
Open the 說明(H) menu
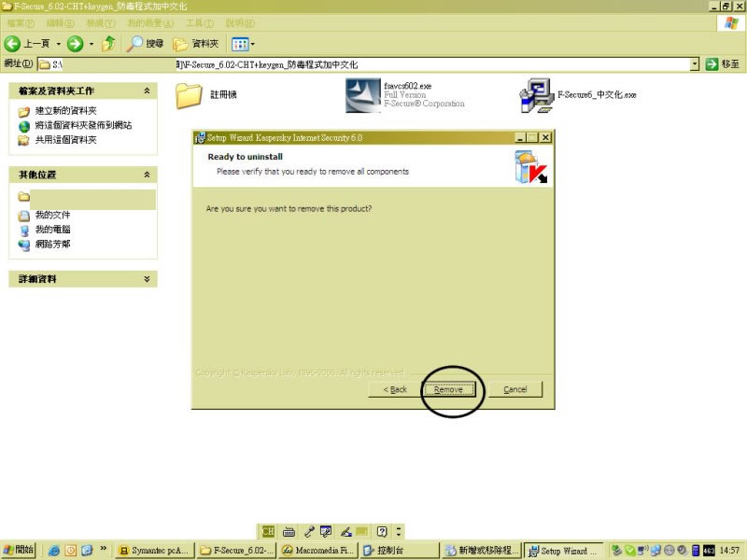click(240, 22)
